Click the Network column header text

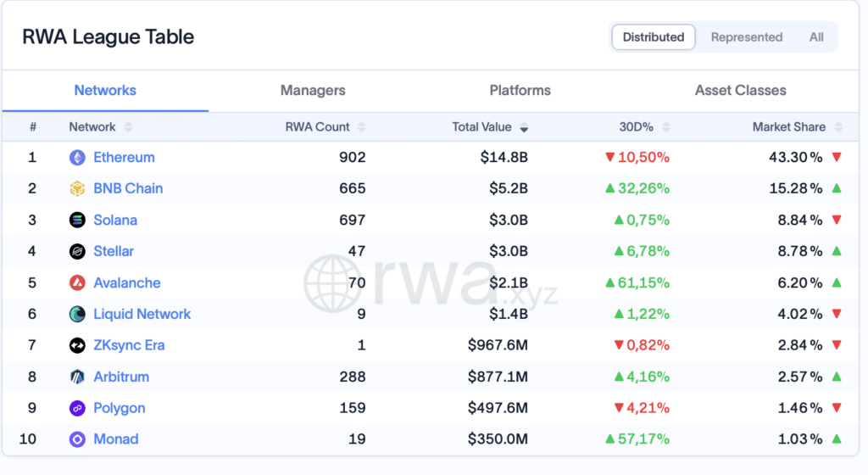click(x=92, y=127)
